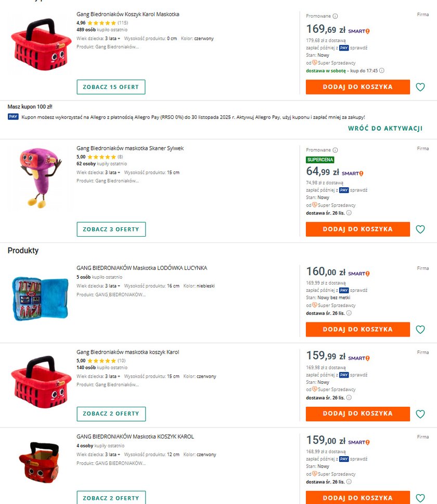The image size is (437, 504).
Task: Show info for LODÓWKA LUCYNKA delivery date
Action: [349, 313]
